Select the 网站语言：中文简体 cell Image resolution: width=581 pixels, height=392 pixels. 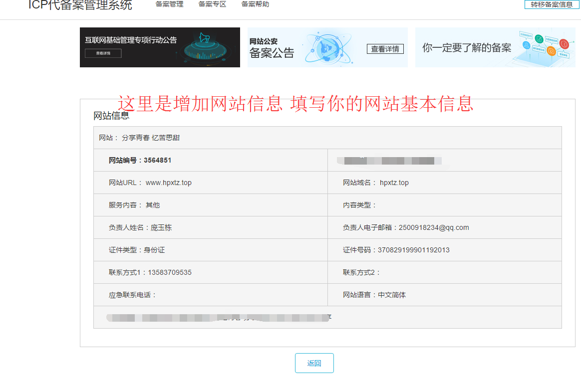point(445,295)
